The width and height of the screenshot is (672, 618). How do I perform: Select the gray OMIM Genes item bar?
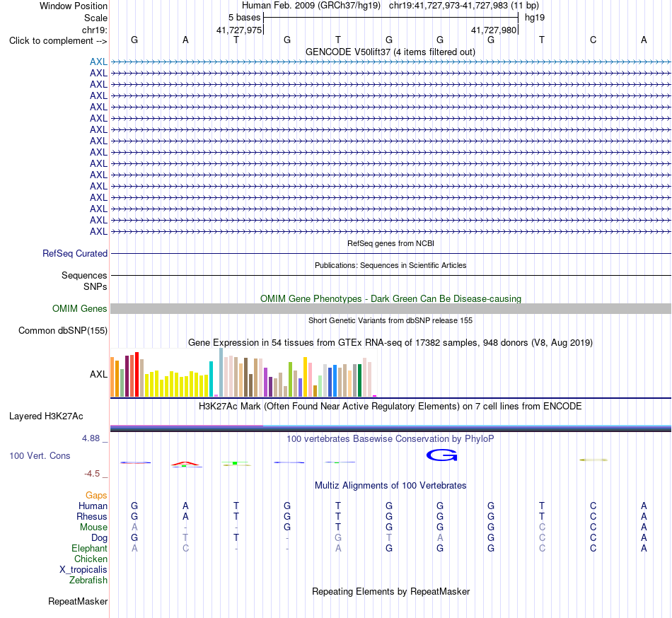point(390,309)
